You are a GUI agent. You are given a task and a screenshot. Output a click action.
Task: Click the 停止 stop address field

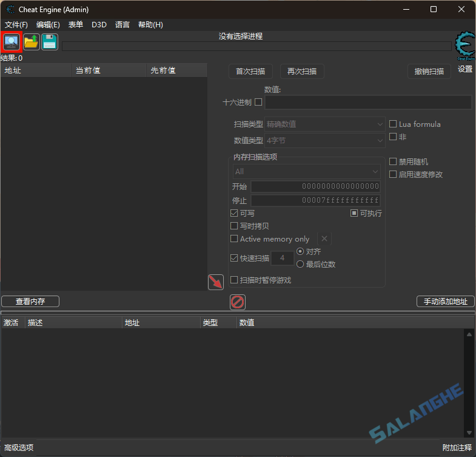[x=315, y=200]
